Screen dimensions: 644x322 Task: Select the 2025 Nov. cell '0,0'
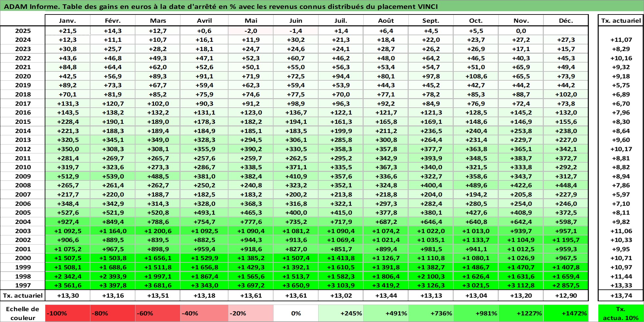521,31
